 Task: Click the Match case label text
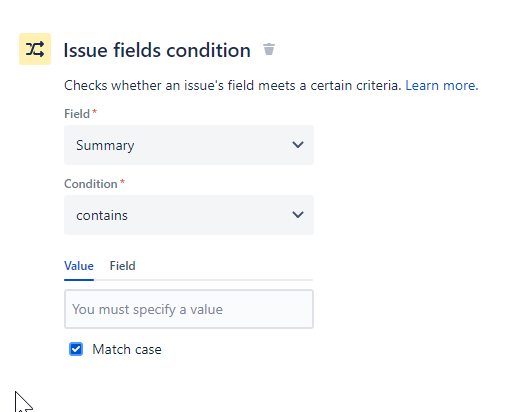127,349
